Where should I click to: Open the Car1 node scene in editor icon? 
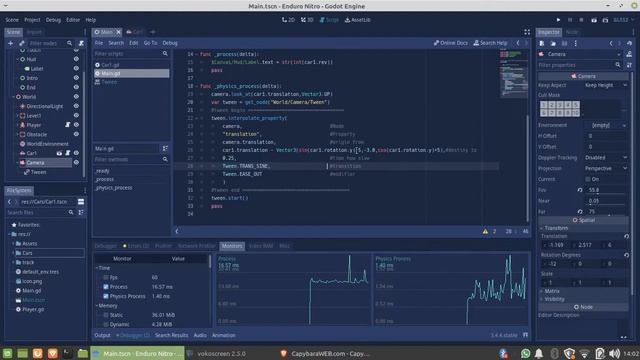click(60, 153)
